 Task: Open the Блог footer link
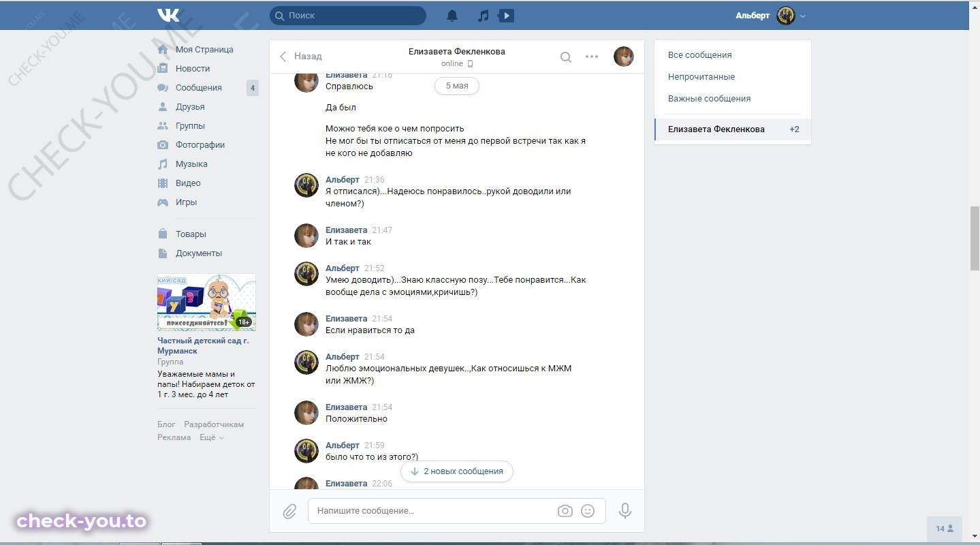coord(166,424)
